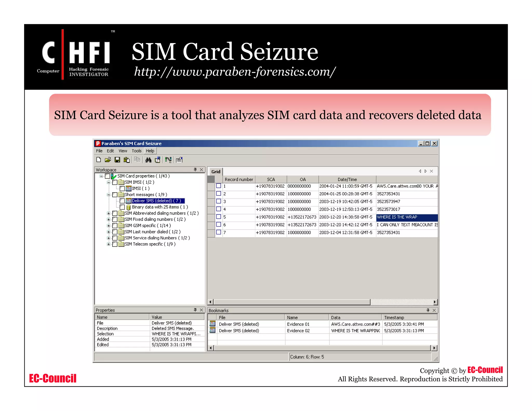This screenshot has height=411, width=532.
Task: Collapse the SIM Card properties root node
Action: (x=101, y=176)
